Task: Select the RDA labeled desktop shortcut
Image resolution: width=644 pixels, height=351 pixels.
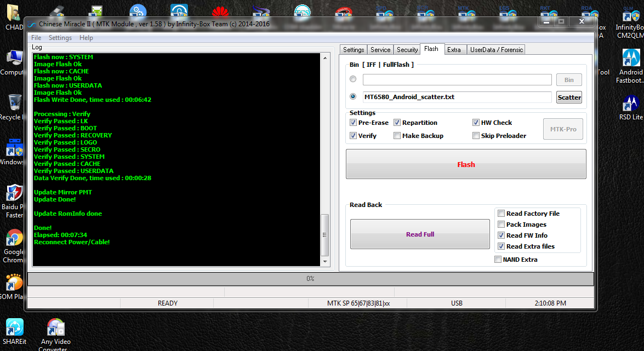Action: pos(590,11)
